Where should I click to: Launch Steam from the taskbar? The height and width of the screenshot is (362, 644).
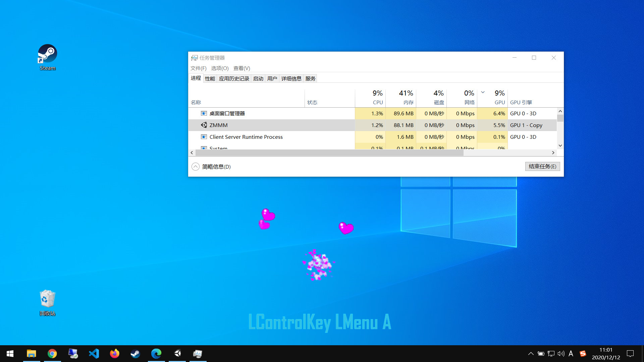tap(136, 353)
